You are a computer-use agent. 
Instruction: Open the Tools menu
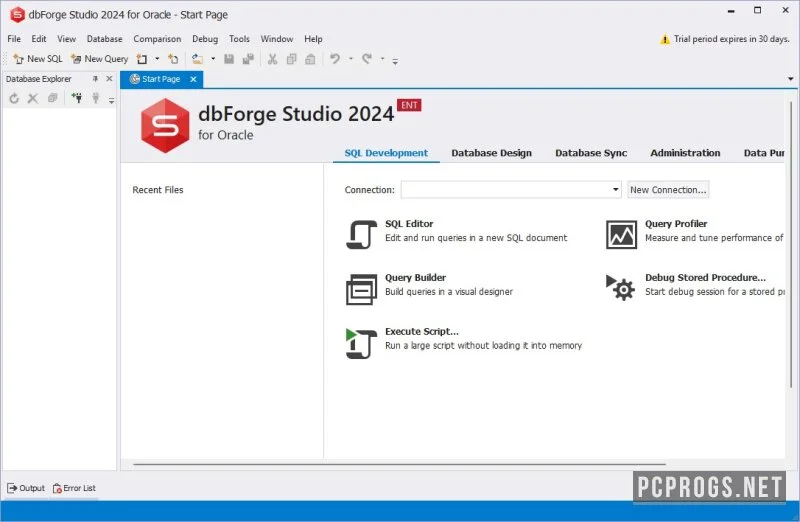239,39
